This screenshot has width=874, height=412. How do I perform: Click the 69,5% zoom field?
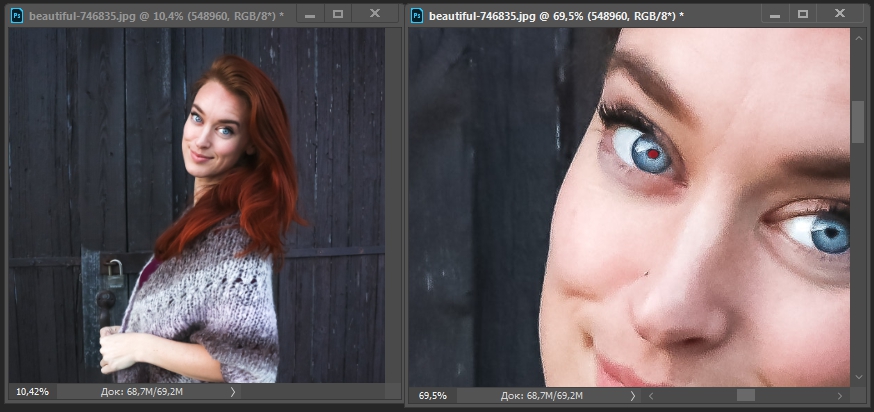tap(433, 396)
